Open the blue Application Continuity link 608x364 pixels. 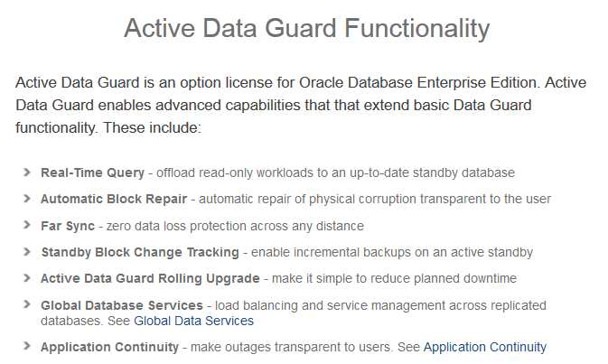485,347
